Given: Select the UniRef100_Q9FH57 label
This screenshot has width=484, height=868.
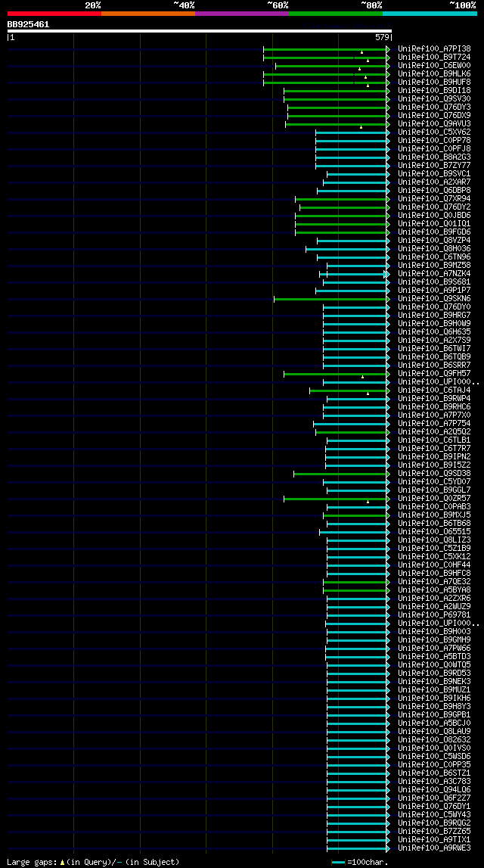Looking at the screenshot, I should [434, 374].
